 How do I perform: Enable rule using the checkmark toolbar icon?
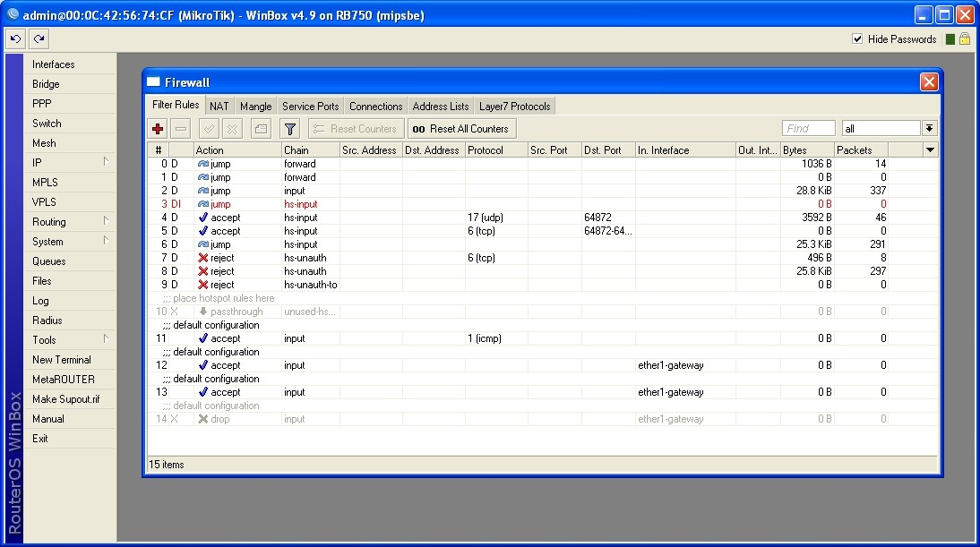click(x=209, y=129)
